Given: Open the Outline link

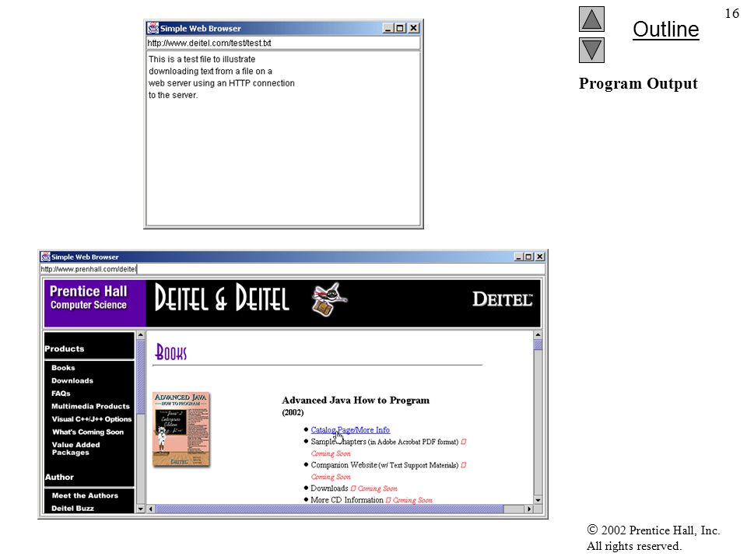Looking at the screenshot, I should pyautogui.click(x=665, y=30).
